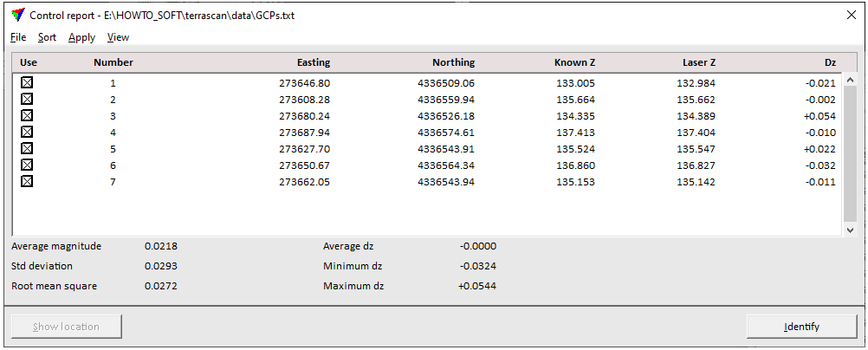Click the Show location button
This screenshot has width=868, height=350.
66,327
